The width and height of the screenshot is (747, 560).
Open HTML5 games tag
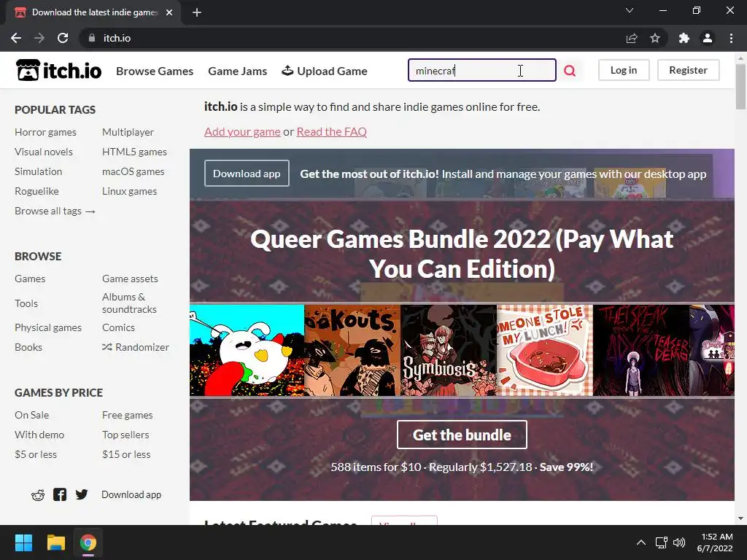pos(134,152)
